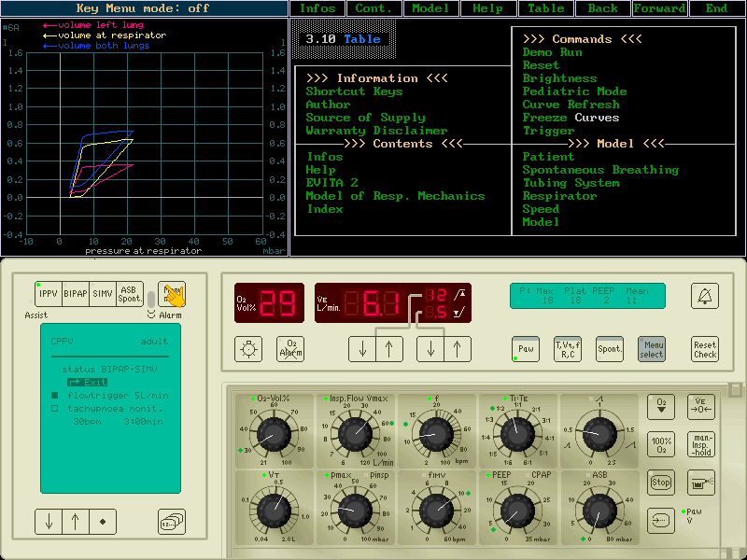Click the up arrow for the lower alarm limit
Viewport: 747px width, 560px height.
457,349
